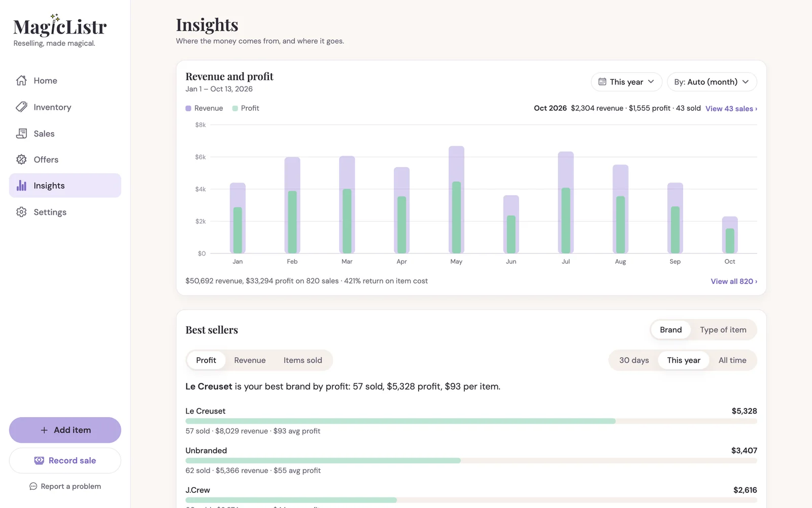812x508 pixels.
Task: Toggle the Revenue legend series
Action: (204, 108)
